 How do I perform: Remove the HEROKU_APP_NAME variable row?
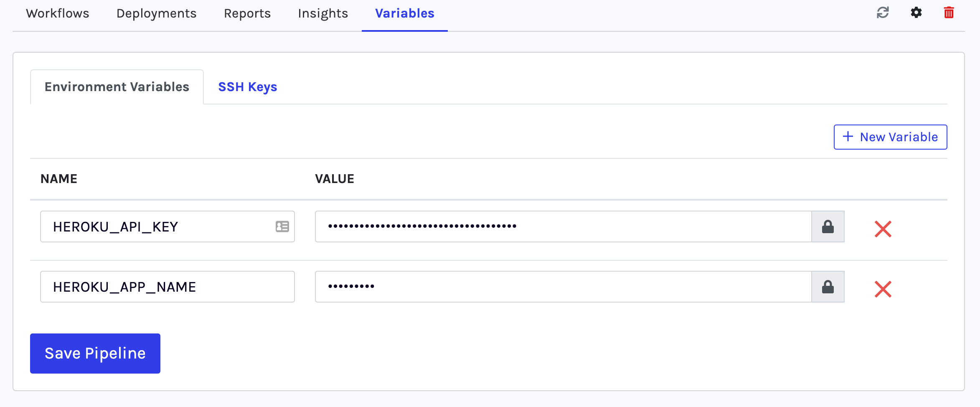coord(883,289)
